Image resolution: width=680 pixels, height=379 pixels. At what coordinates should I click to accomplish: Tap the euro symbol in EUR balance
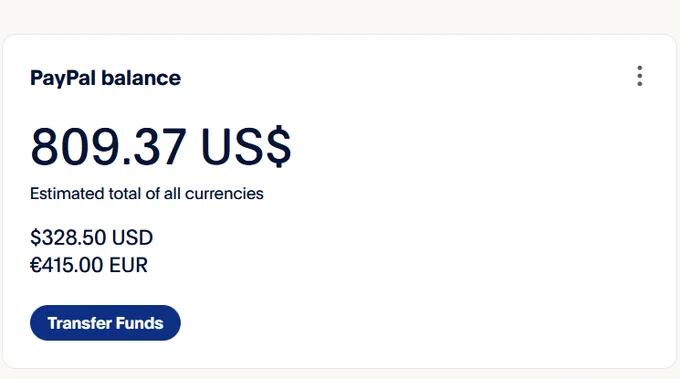click(x=36, y=265)
